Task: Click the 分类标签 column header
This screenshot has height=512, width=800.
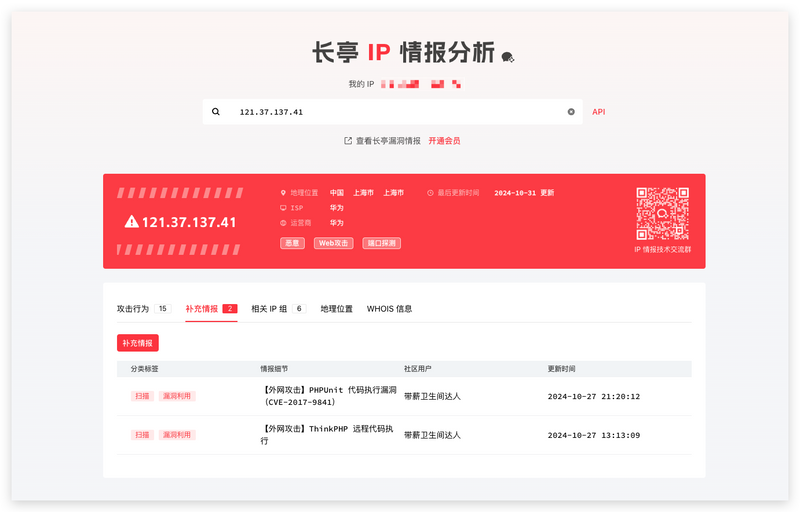Action: point(144,369)
